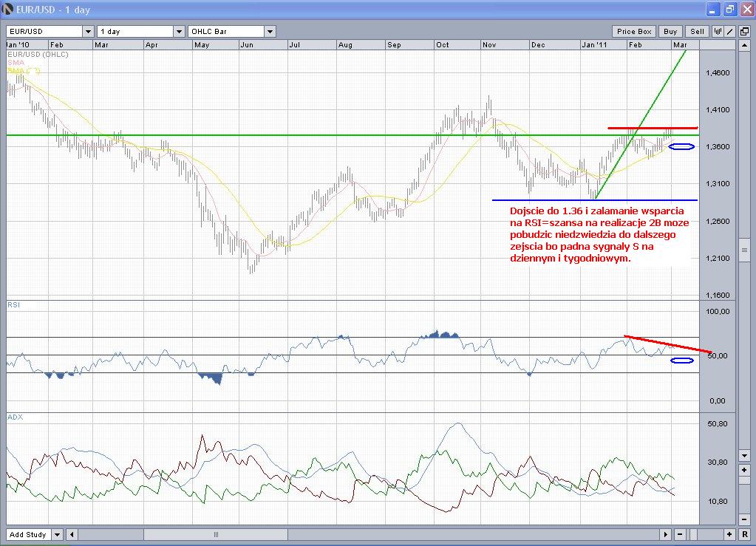The height and width of the screenshot is (546, 756).
Task: Open the 1 day timeframe dropdown
Action: [x=178, y=32]
